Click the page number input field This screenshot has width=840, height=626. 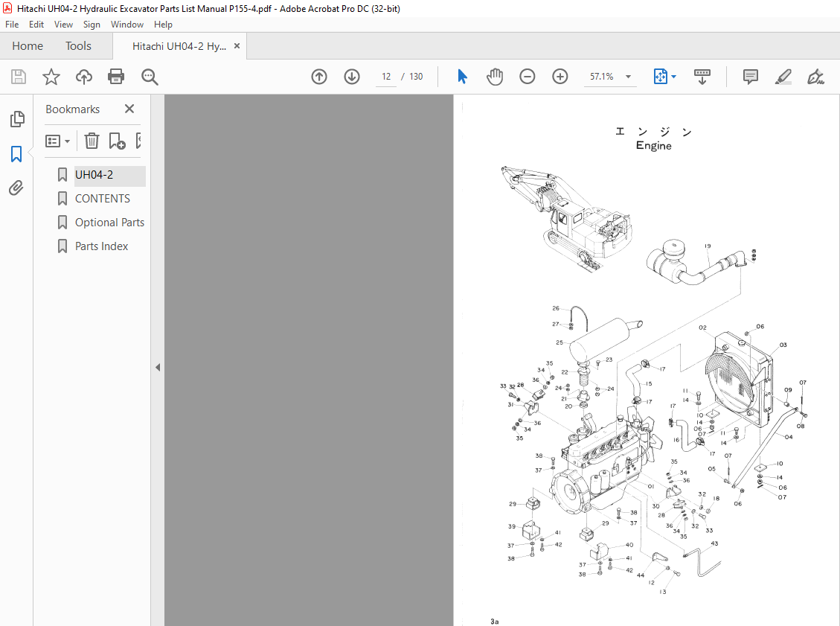point(386,77)
